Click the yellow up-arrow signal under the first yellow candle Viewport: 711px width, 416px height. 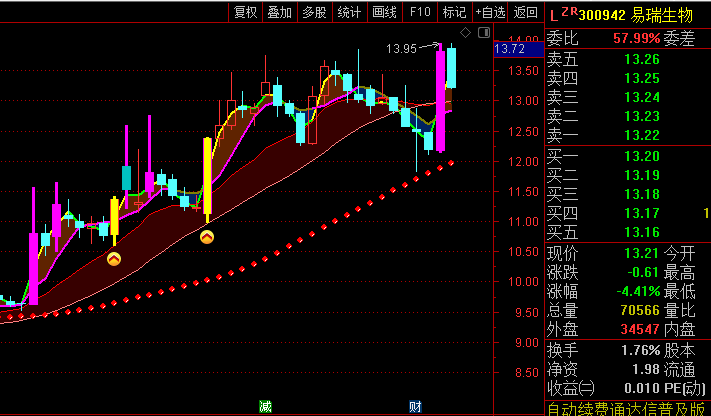(114, 259)
